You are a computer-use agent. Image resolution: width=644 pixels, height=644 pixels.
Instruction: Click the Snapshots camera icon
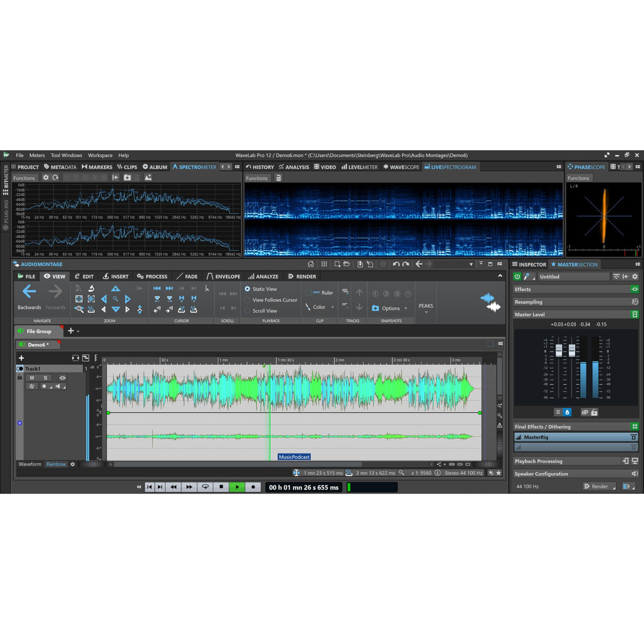coord(376,308)
